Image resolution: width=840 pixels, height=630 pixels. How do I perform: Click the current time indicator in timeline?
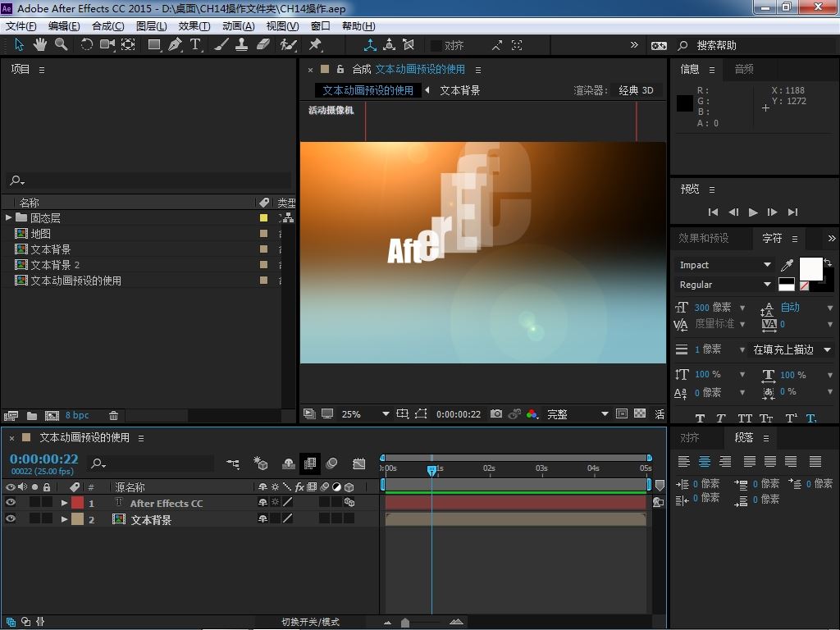431,470
